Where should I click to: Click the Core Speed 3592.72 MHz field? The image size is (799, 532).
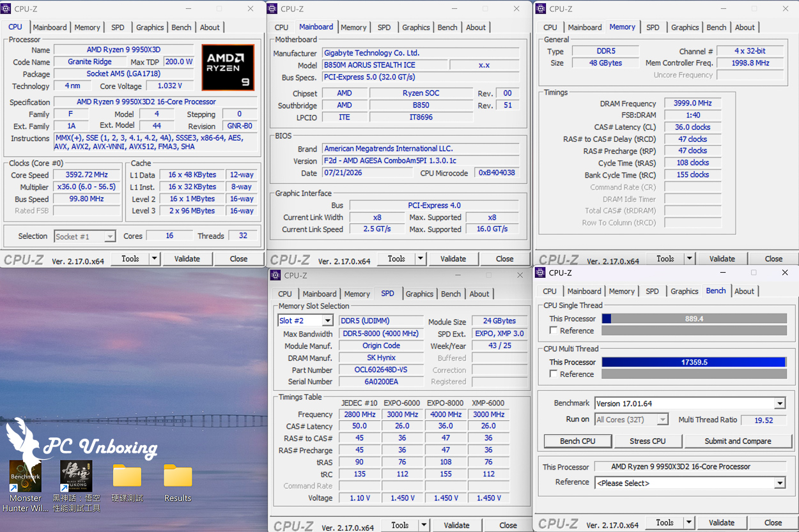(86, 175)
